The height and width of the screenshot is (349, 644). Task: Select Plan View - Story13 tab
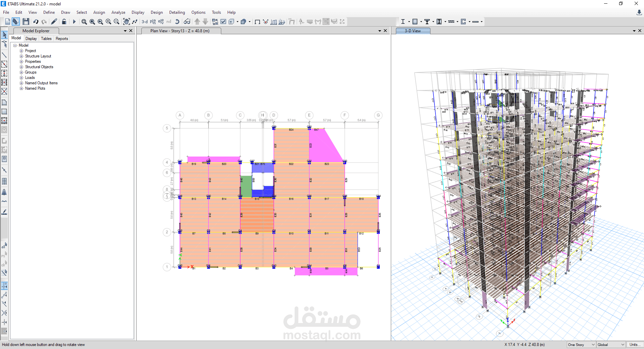coord(180,31)
